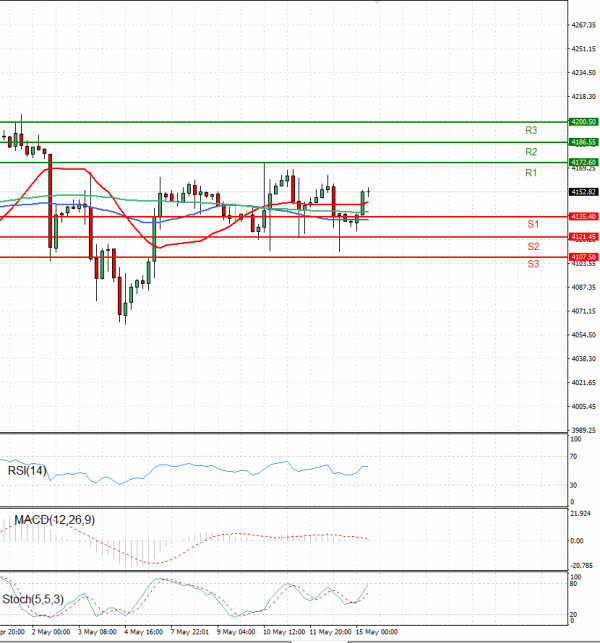The height and width of the screenshot is (643, 600).
Task: Select the 4135.40 price tag
Action: click(583, 217)
